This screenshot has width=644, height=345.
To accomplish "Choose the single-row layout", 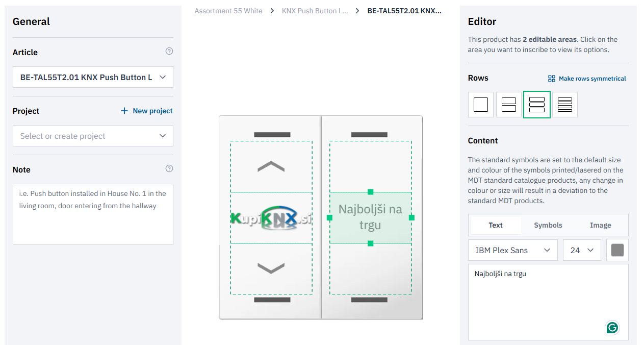I will click(481, 105).
